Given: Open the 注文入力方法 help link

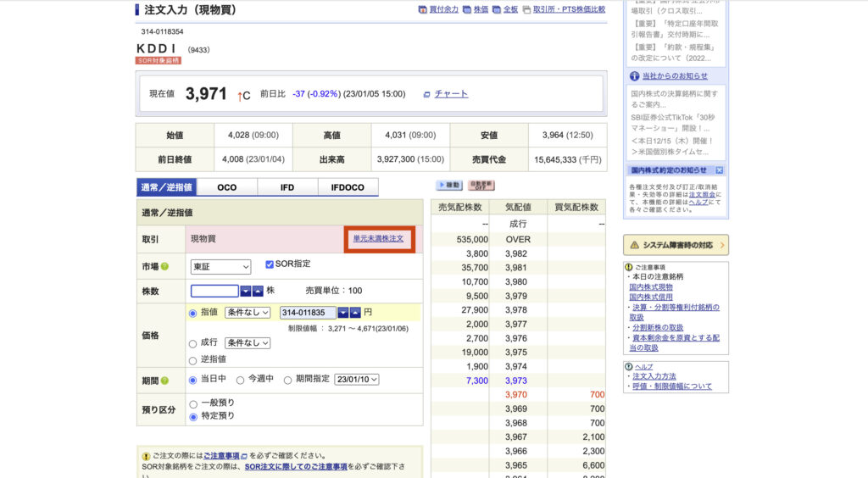Looking at the screenshot, I should [654, 376].
